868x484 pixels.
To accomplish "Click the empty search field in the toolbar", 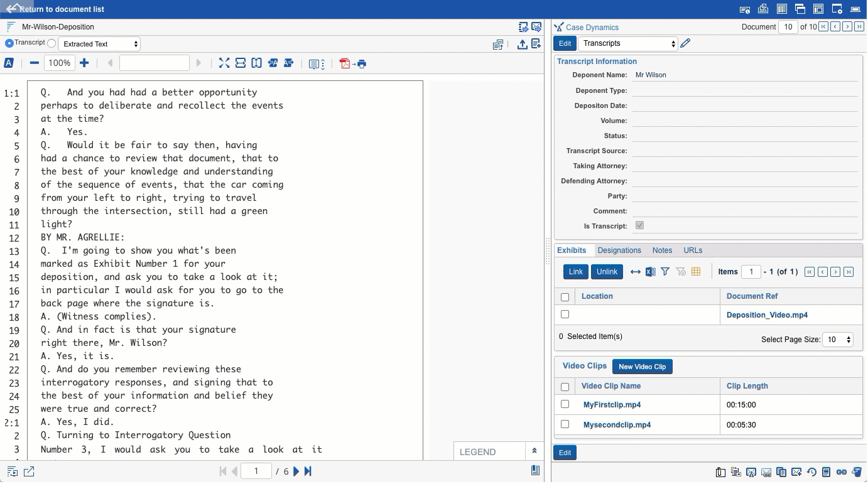I will tap(155, 63).
